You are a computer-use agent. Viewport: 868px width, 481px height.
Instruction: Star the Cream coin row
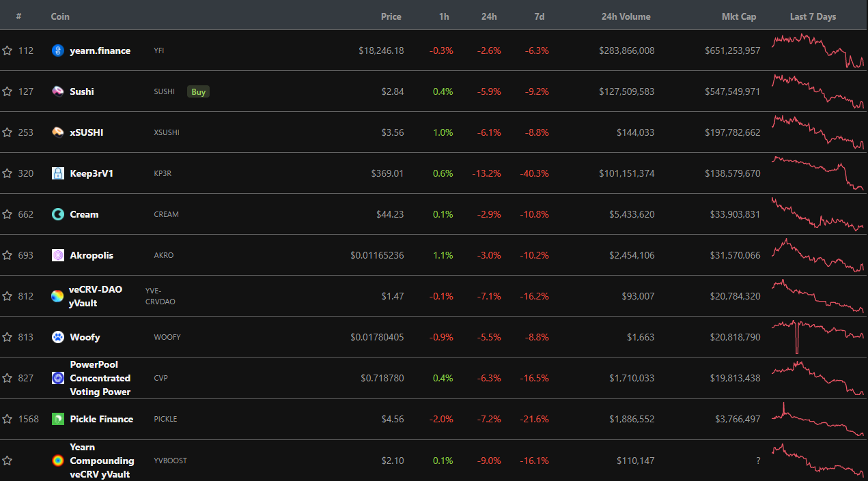pos(7,214)
